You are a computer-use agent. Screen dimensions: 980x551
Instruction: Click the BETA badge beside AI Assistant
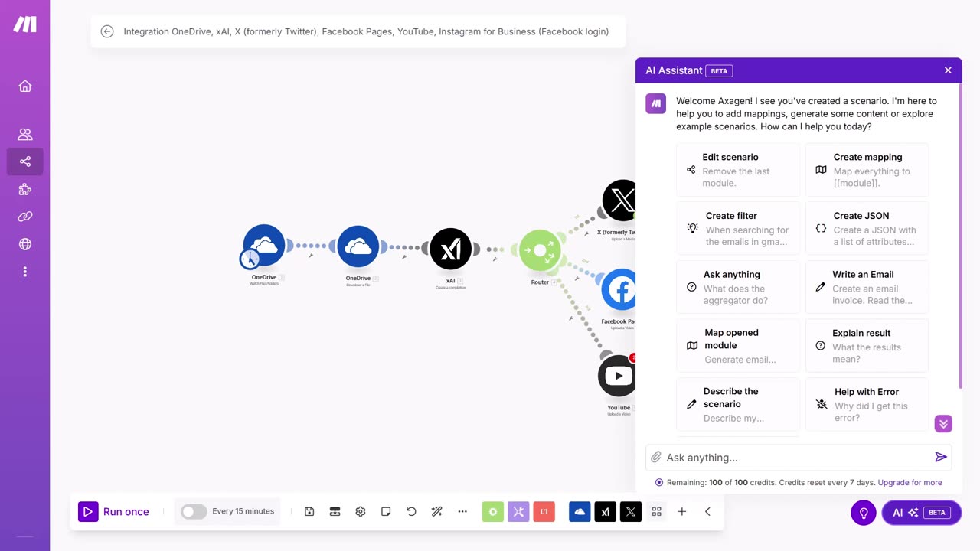(x=719, y=70)
